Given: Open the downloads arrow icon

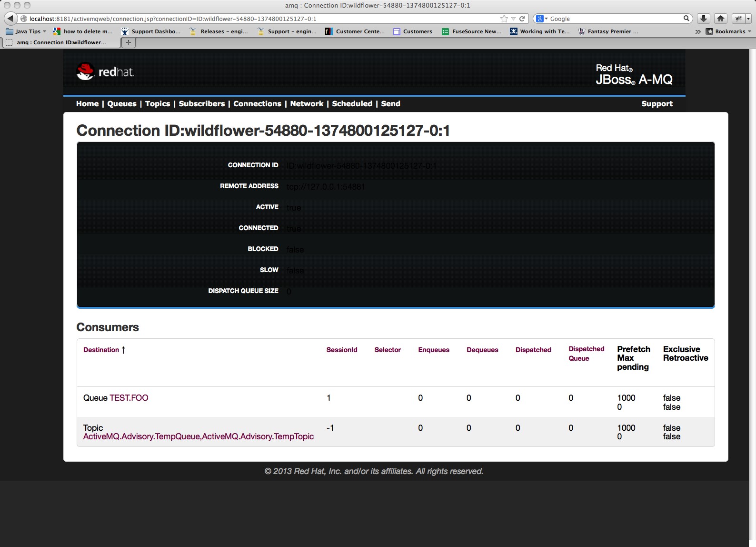Looking at the screenshot, I should (x=703, y=19).
